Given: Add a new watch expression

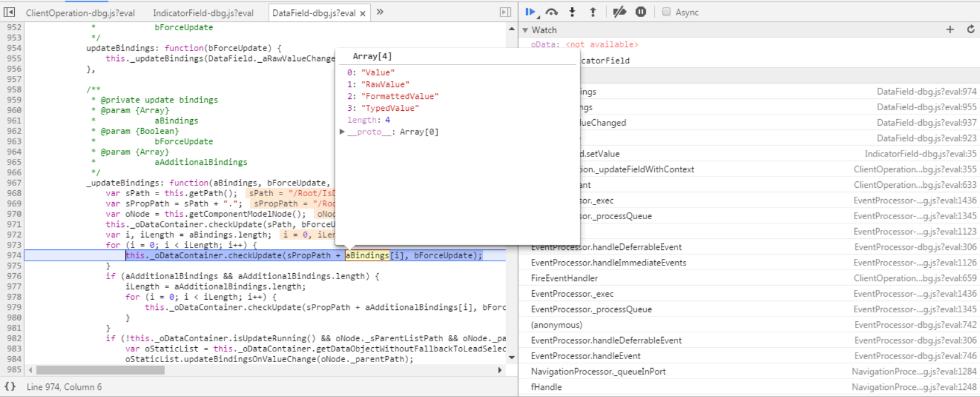Looking at the screenshot, I should (x=950, y=30).
